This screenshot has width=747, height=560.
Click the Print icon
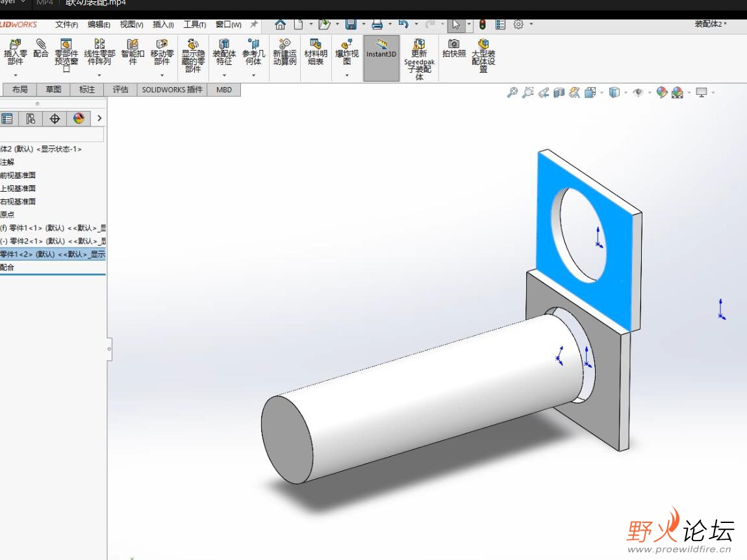click(377, 24)
